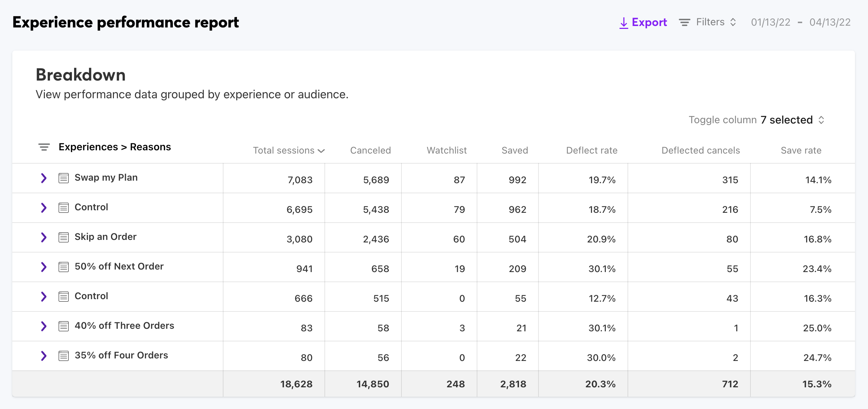Image resolution: width=868 pixels, height=409 pixels.
Task: Expand the Skip an Order row
Action: point(44,237)
